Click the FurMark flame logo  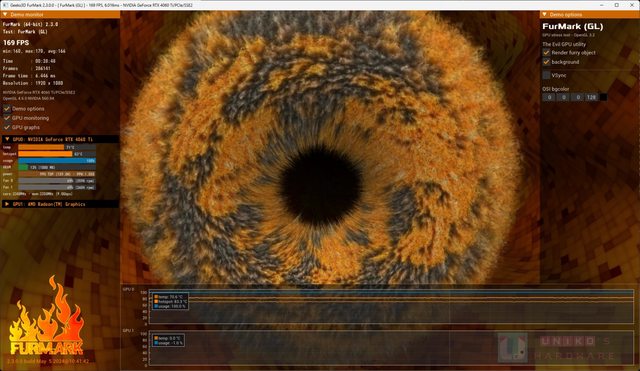[46, 317]
